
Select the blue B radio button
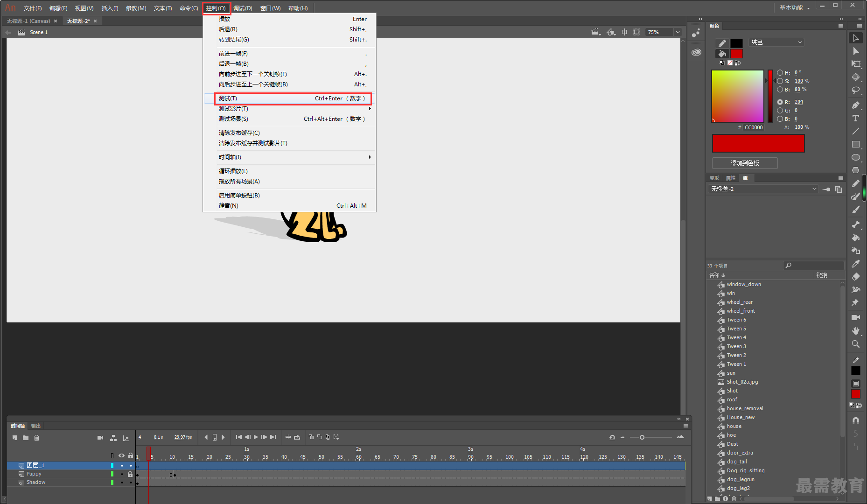point(780,119)
